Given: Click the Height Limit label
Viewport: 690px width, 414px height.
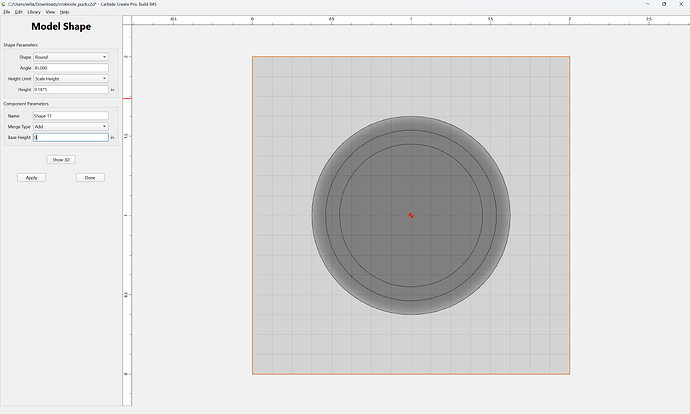Looking at the screenshot, I should pyautogui.click(x=19, y=79).
